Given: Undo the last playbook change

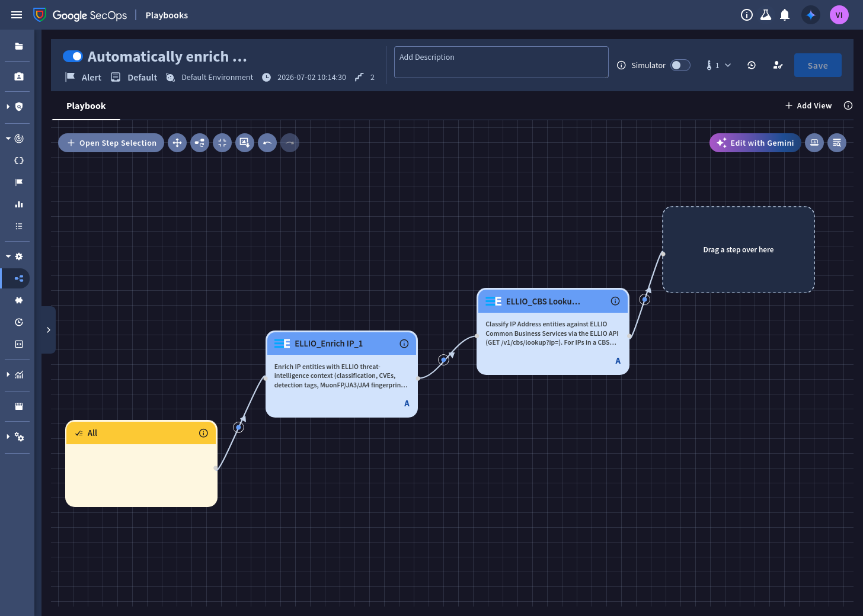Looking at the screenshot, I should (267, 143).
